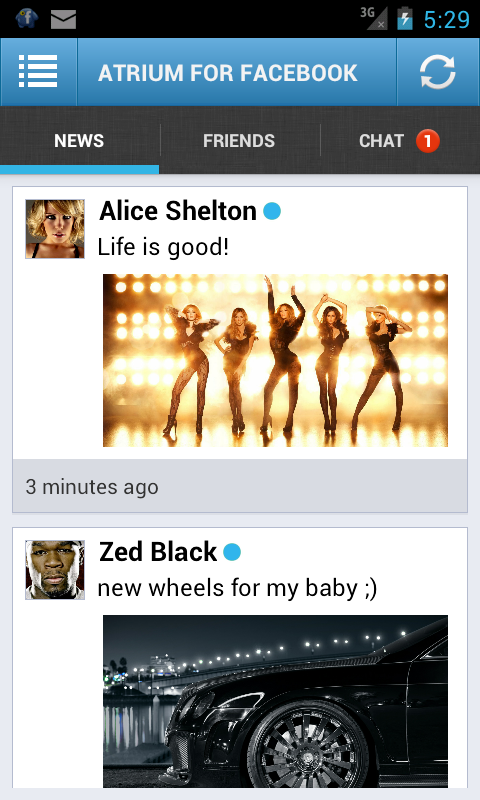Tap the battery charging status icon
Image resolution: width=480 pixels, height=800 pixels.
pos(405,18)
